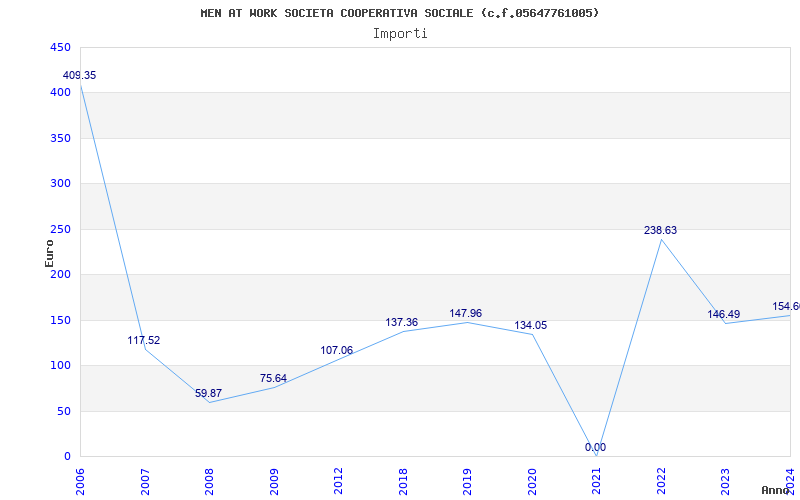
Task: Click the 2018 x-axis year label
Action: [403, 481]
